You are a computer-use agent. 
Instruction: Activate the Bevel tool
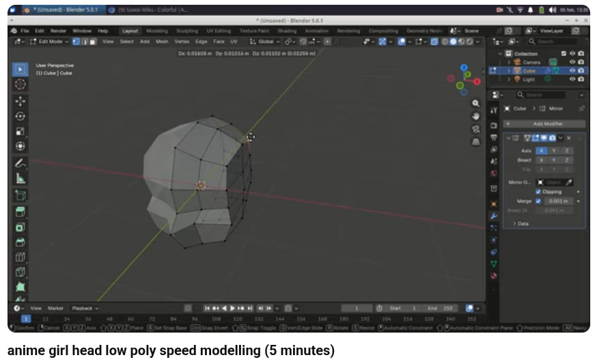20,242
